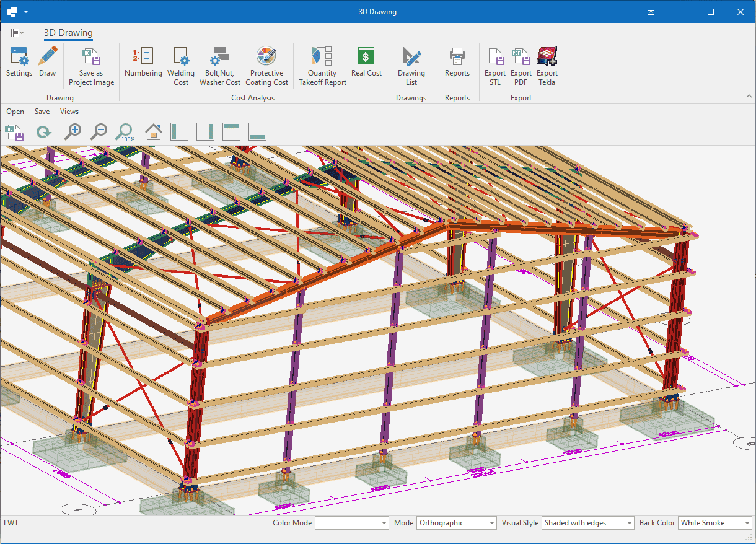Open the Views menu
756x544 pixels.
(x=69, y=112)
